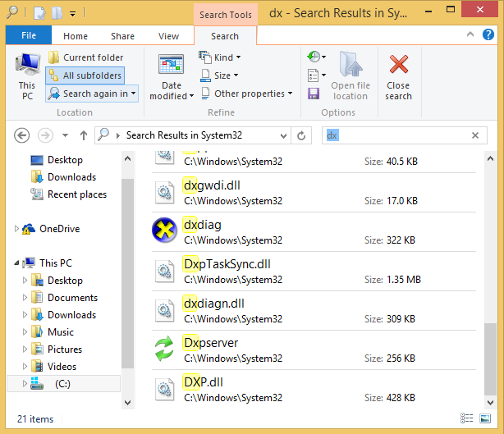Select DXP.dll file icon
Viewport: 504px width, 434px height.
164,390
